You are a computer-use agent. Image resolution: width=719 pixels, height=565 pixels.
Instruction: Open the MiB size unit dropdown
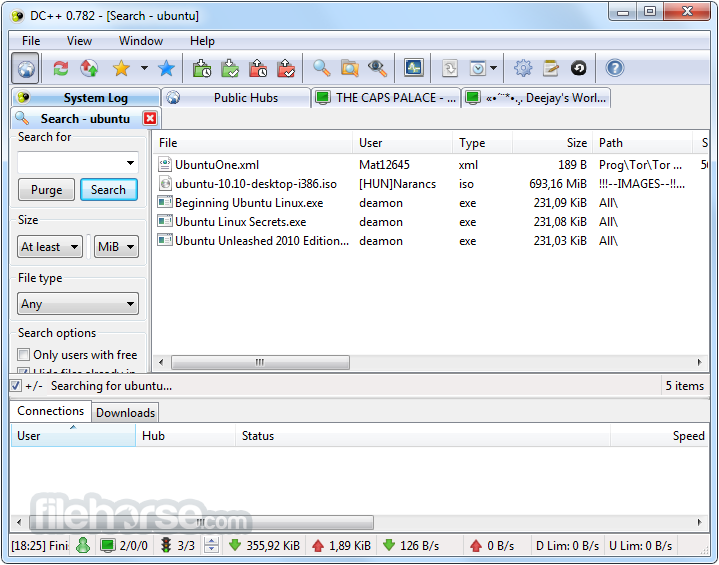[x=116, y=247]
